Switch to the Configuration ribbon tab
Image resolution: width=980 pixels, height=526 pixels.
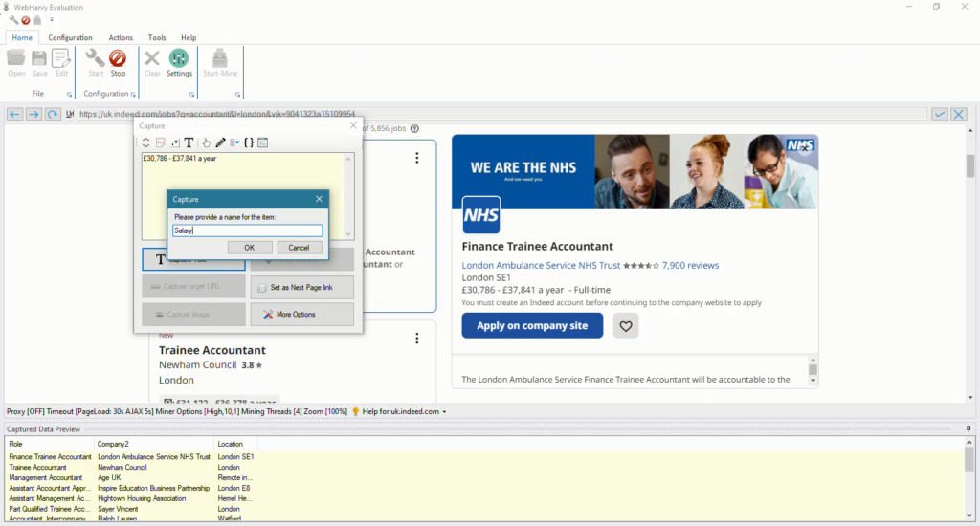(70, 37)
